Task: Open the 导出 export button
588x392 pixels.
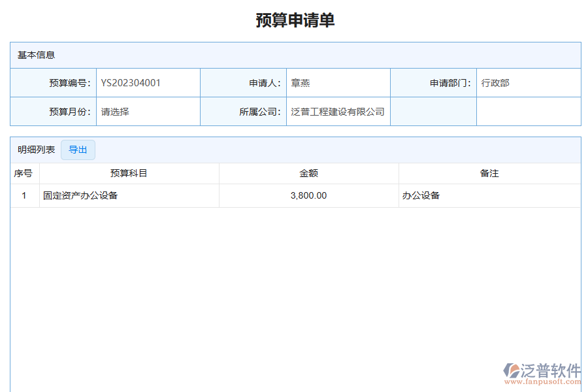Action: pos(78,150)
